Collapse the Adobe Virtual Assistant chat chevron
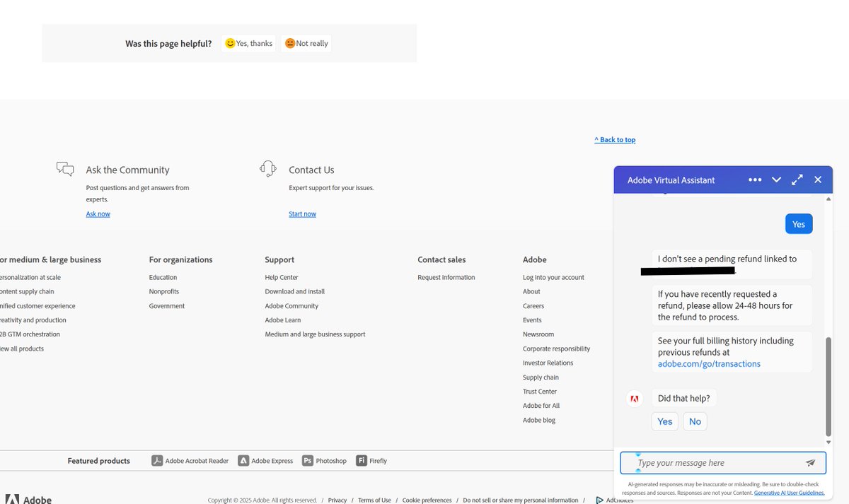849x504 pixels. click(x=776, y=180)
